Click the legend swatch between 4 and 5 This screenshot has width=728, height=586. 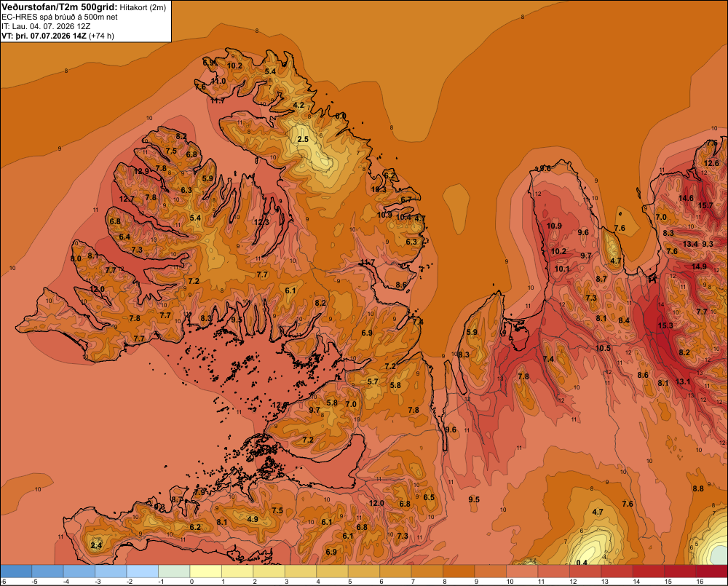333,571
